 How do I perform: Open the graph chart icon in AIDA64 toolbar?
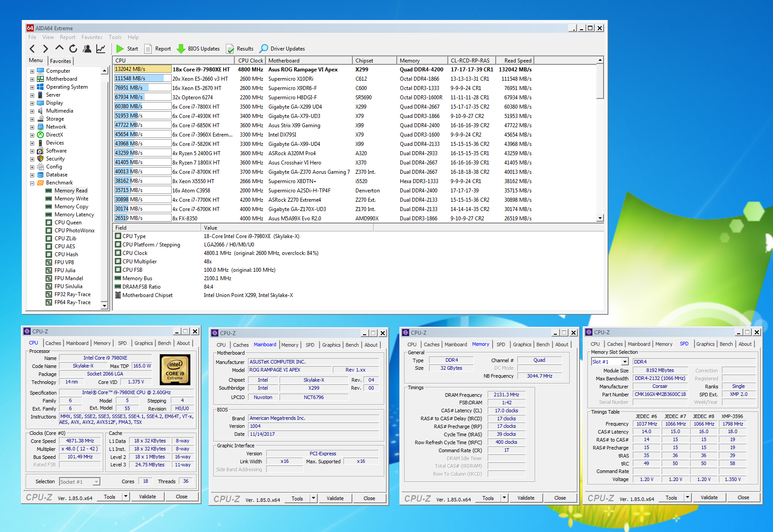[x=101, y=49]
